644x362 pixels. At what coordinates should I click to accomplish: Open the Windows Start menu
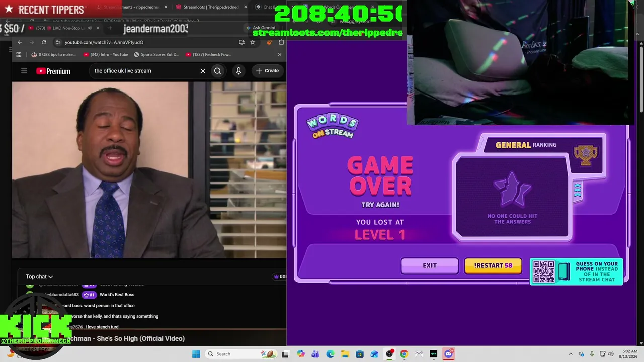(196, 354)
